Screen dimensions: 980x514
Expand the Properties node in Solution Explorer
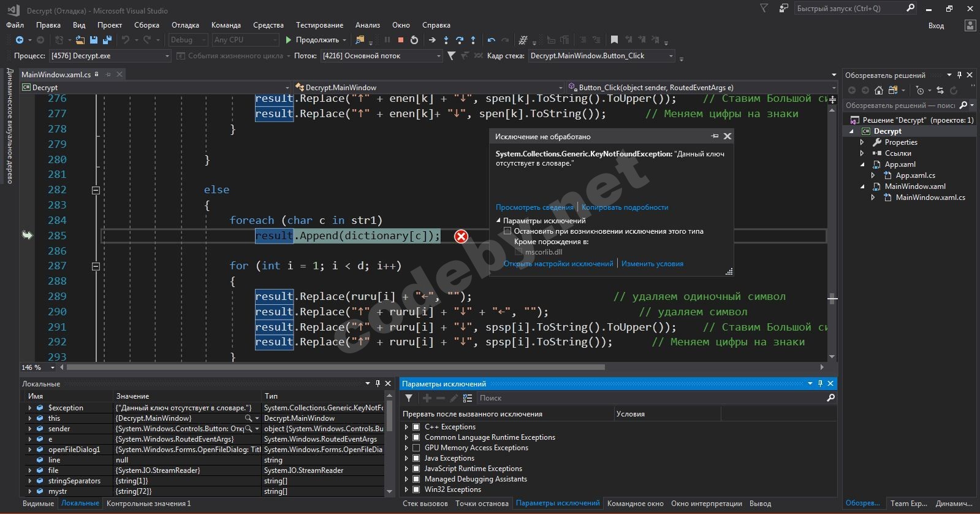[x=862, y=142]
